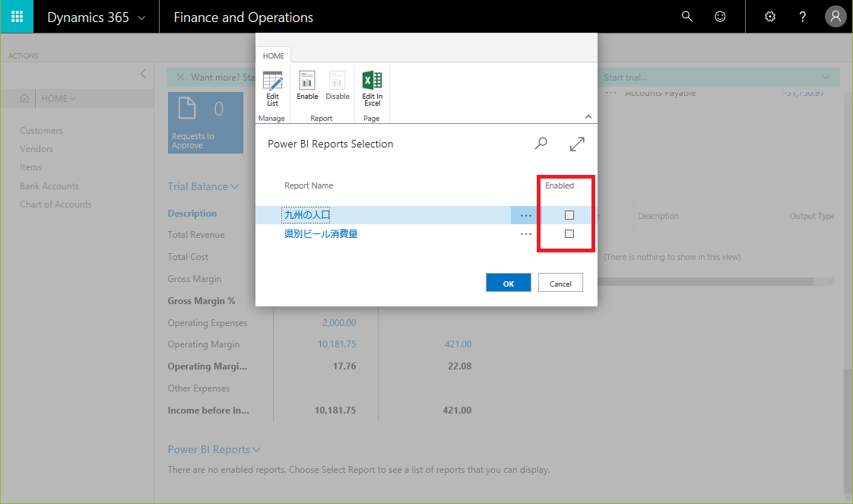Select the Edit List ribbon icon
Viewport: 853px width, 504px height.
[272, 88]
